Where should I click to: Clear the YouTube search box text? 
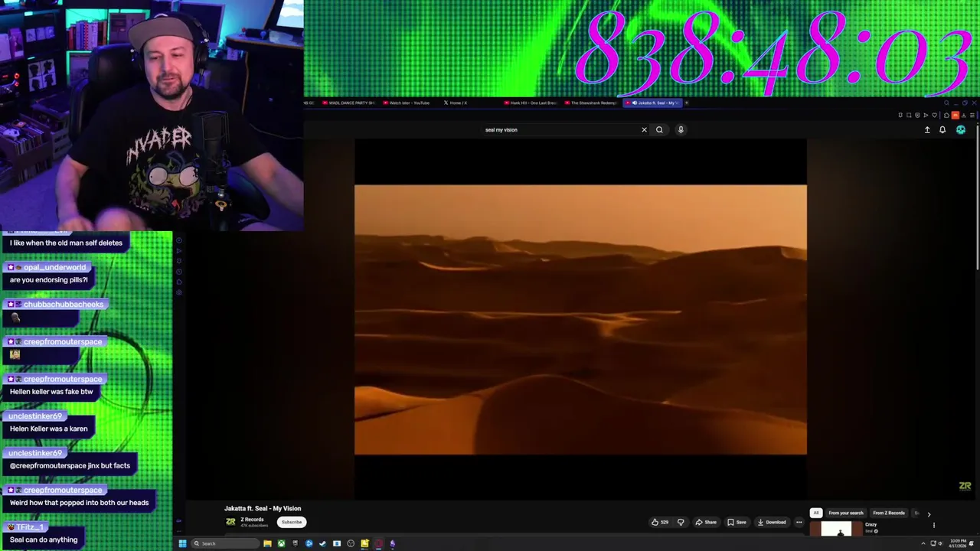click(644, 129)
